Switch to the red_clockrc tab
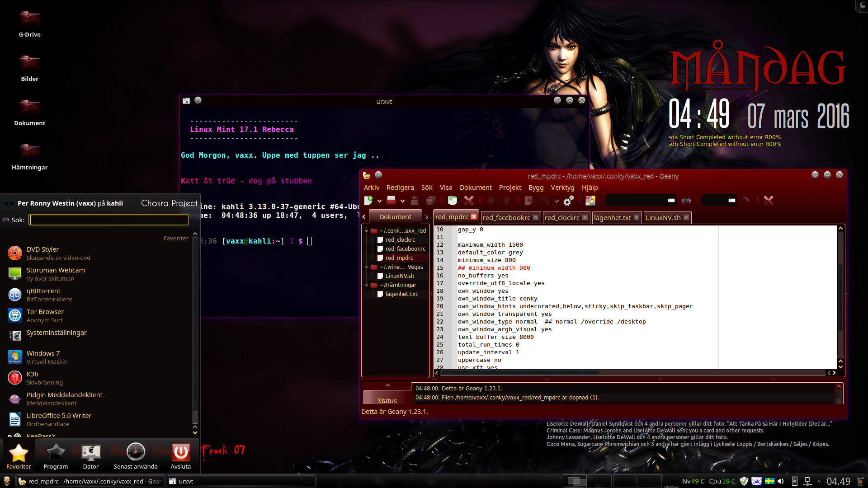868x488 pixels. [562, 218]
